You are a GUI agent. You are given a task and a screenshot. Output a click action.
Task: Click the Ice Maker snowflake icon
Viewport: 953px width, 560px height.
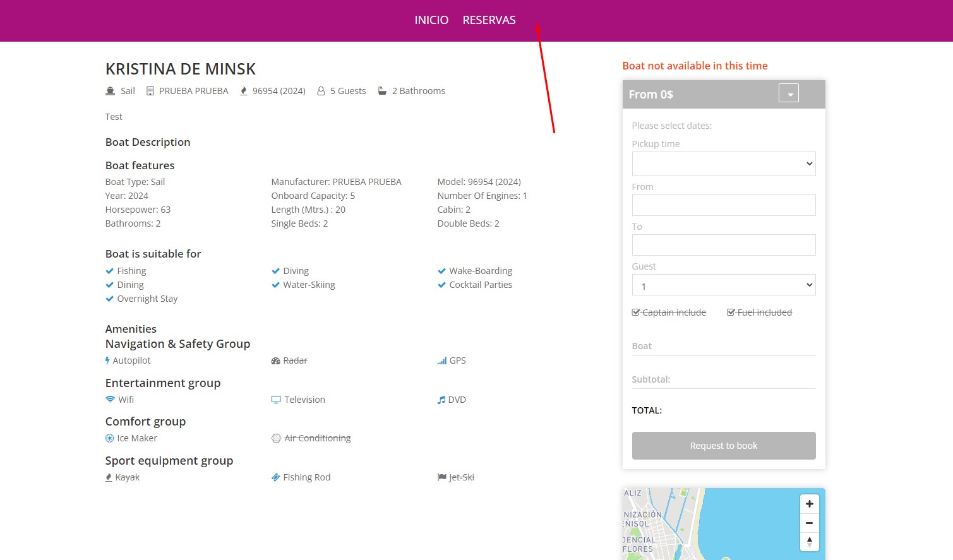pos(110,438)
